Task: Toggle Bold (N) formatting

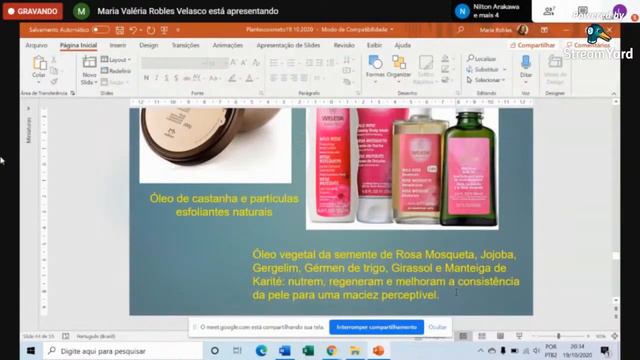Action: [x=146, y=78]
